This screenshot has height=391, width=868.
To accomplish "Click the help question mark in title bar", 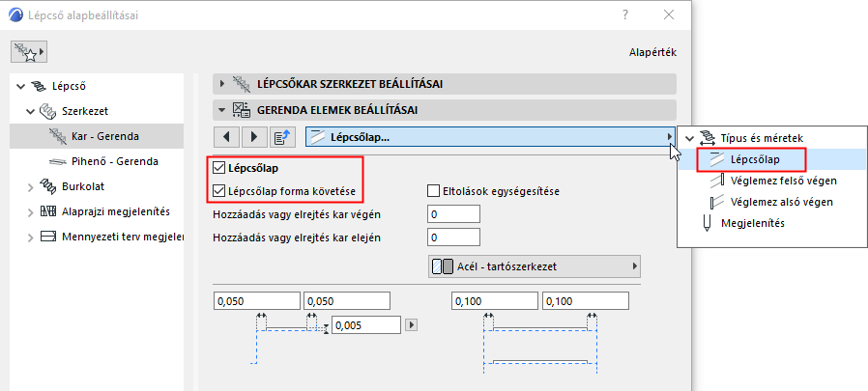I will [625, 14].
